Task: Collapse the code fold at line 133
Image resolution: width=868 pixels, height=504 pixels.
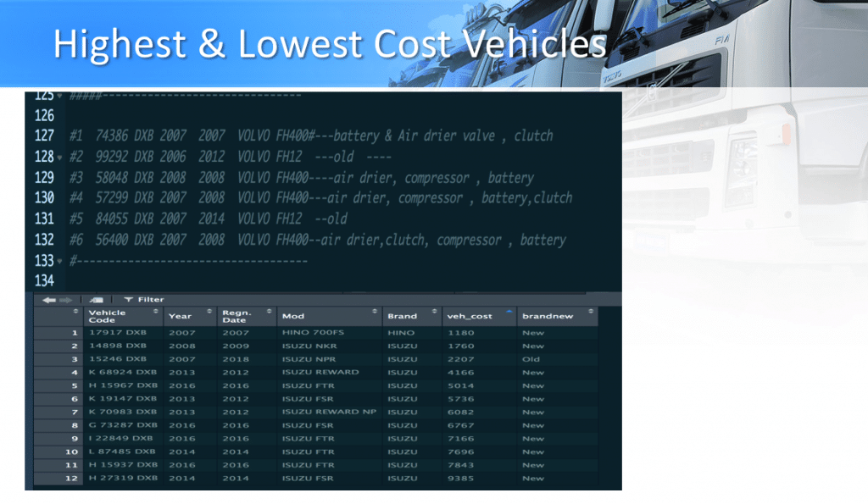Action: coord(60,262)
